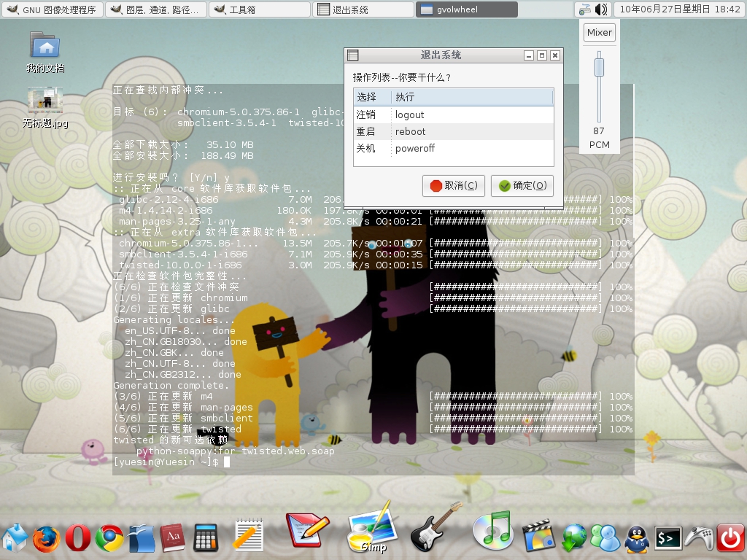Screen dimensions: 747x560
Task: Maximize the 退出系统 dialog
Action: point(542,55)
